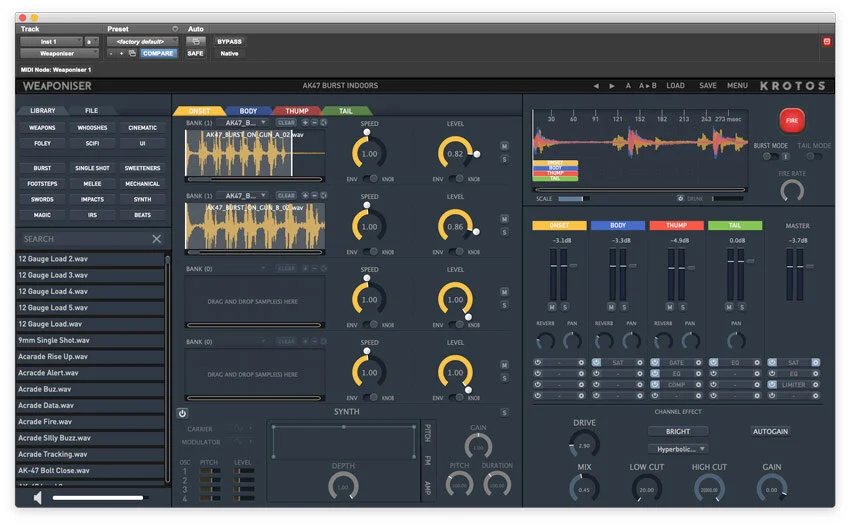Open second bank AK47_B sample dropdown
The height and width of the screenshot is (525, 850).
click(x=242, y=195)
